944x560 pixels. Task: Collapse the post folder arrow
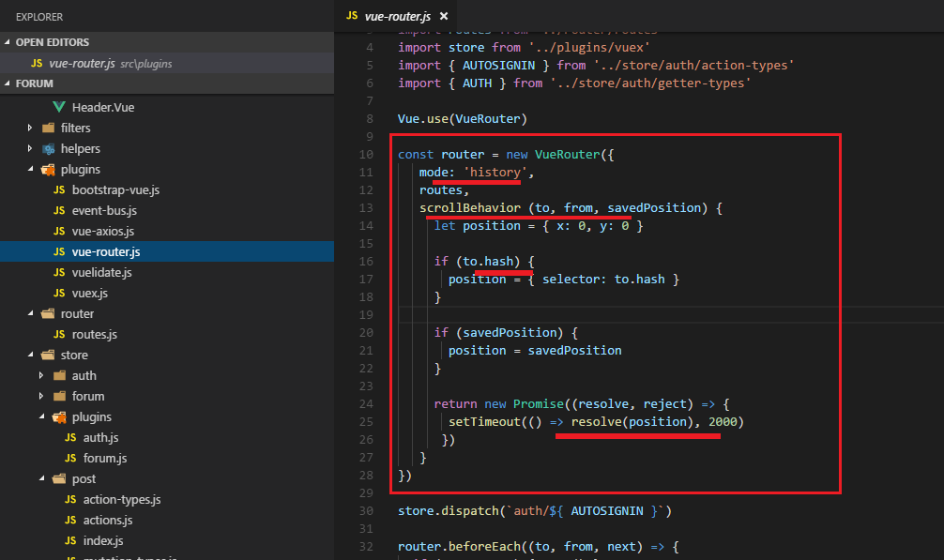pos(41,478)
